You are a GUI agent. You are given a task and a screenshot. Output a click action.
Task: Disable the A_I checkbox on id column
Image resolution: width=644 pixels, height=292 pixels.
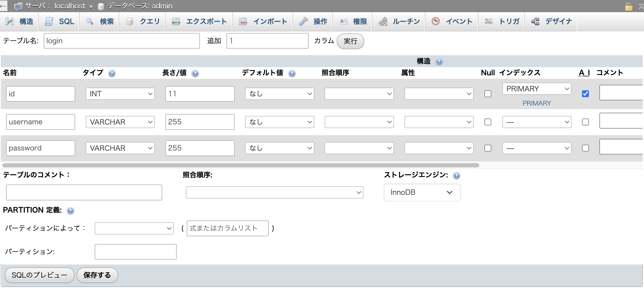(x=585, y=94)
